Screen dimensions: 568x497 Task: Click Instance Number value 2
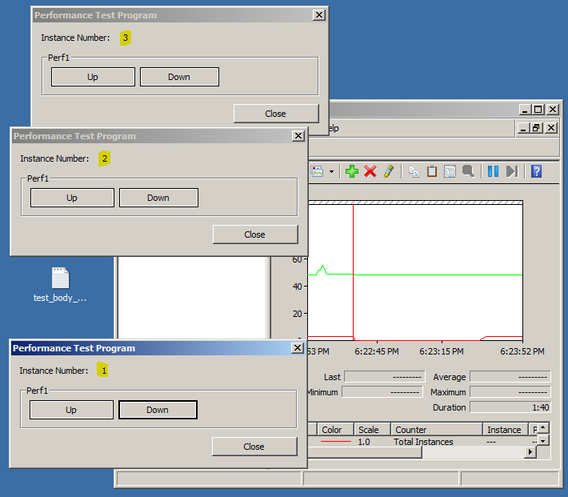point(105,159)
